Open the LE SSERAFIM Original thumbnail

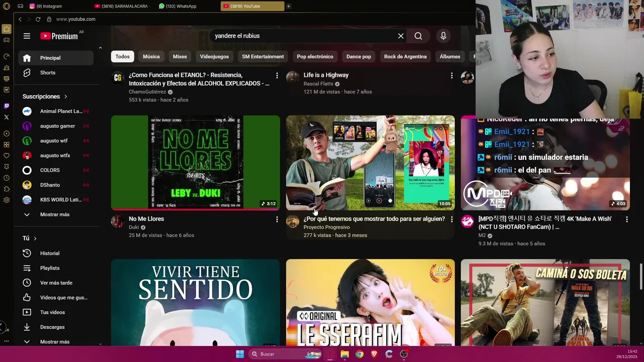click(370, 303)
